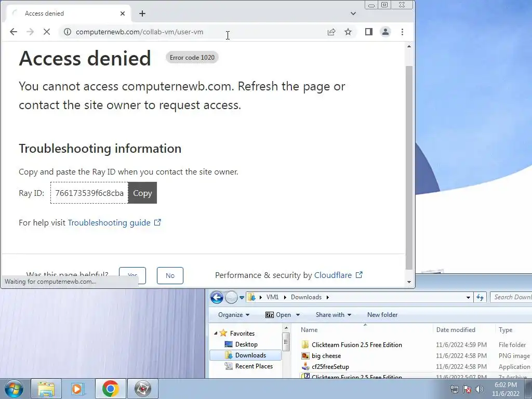This screenshot has width=532, height=399.
Task: Click the web page vertical scrollbar thumb
Action: pyautogui.click(x=409, y=168)
